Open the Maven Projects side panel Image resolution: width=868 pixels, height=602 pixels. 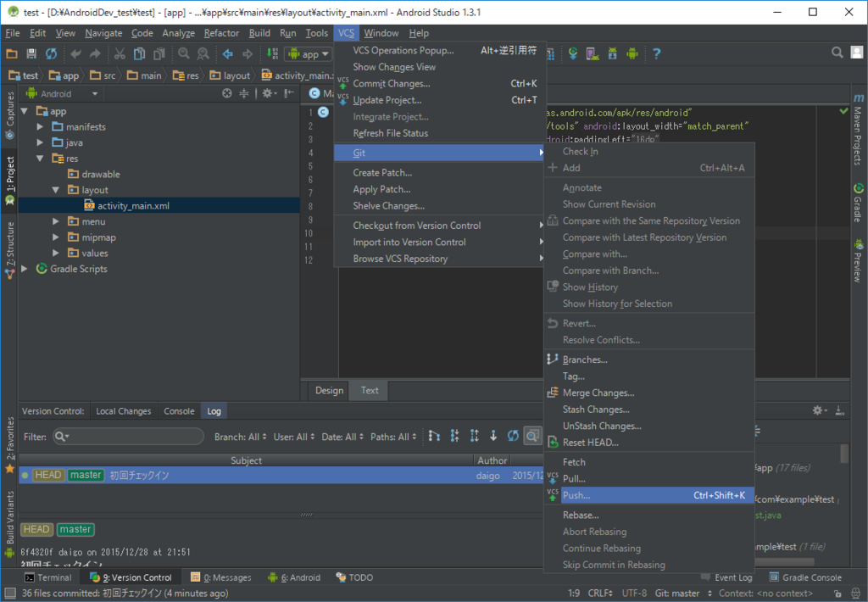pyautogui.click(x=858, y=129)
